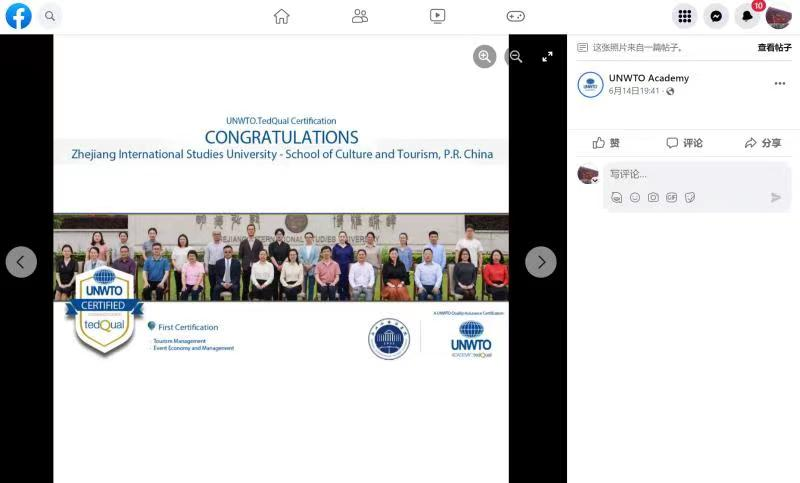Open the Facebook search icon

[x=49, y=16]
